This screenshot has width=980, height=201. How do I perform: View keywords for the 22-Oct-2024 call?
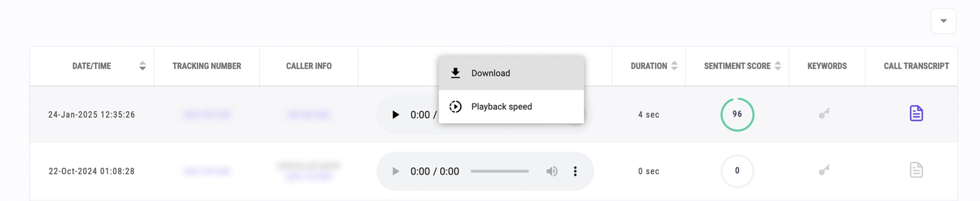[x=824, y=170]
